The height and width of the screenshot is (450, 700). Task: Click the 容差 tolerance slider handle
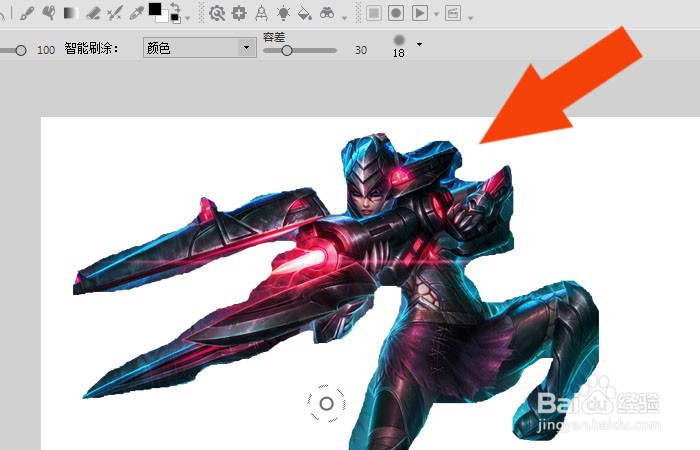coord(287,50)
